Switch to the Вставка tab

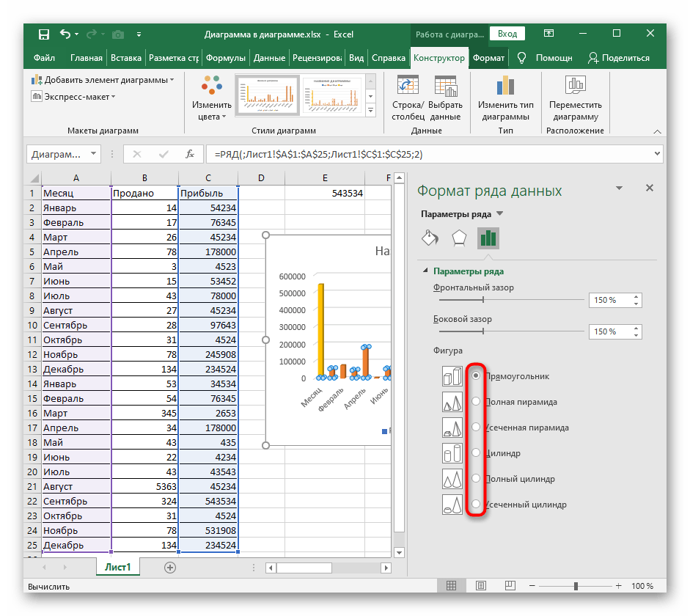click(126, 58)
